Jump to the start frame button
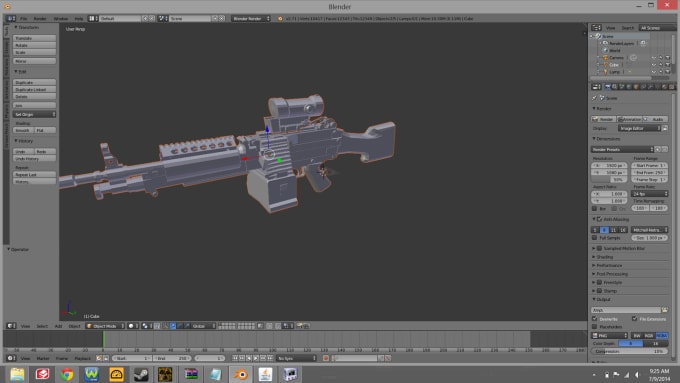Image resolution: width=680 pixels, height=383 pixels. point(235,358)
